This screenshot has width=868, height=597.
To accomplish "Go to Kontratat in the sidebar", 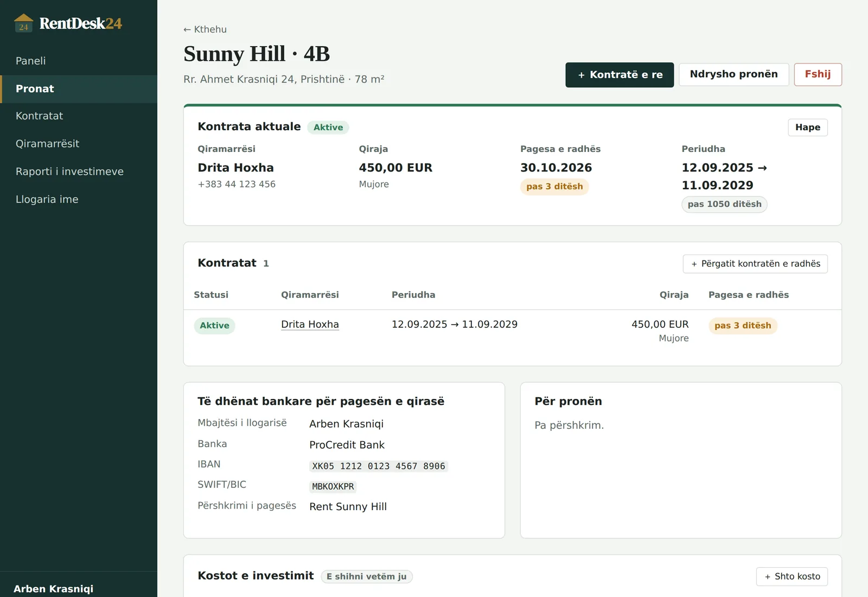I will [79, 116].
